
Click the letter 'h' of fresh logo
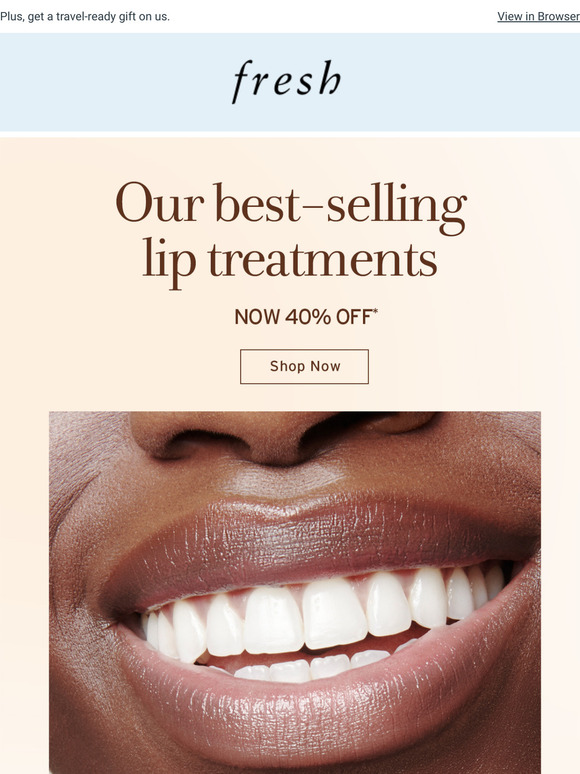330,78
